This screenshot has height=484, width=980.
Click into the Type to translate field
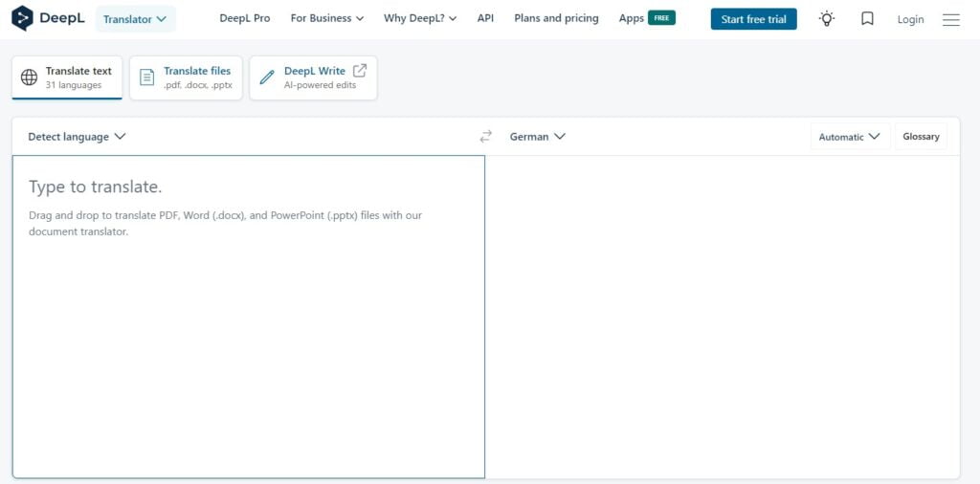[x=248, y=316]
